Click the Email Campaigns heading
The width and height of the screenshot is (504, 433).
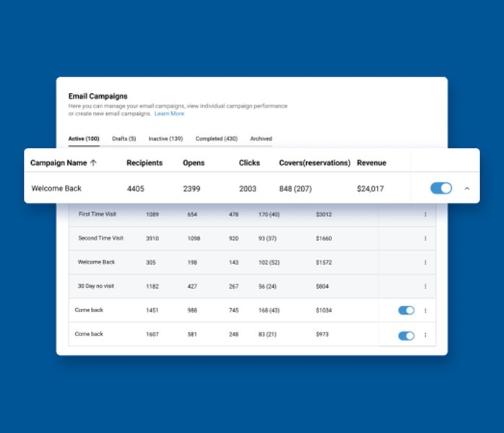[98, 97]
